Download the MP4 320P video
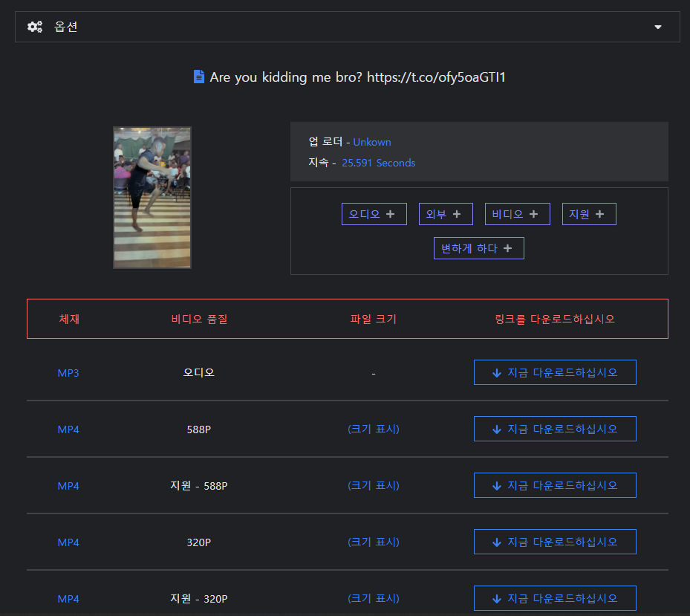690x616 pixels. [x=555, y=542]
